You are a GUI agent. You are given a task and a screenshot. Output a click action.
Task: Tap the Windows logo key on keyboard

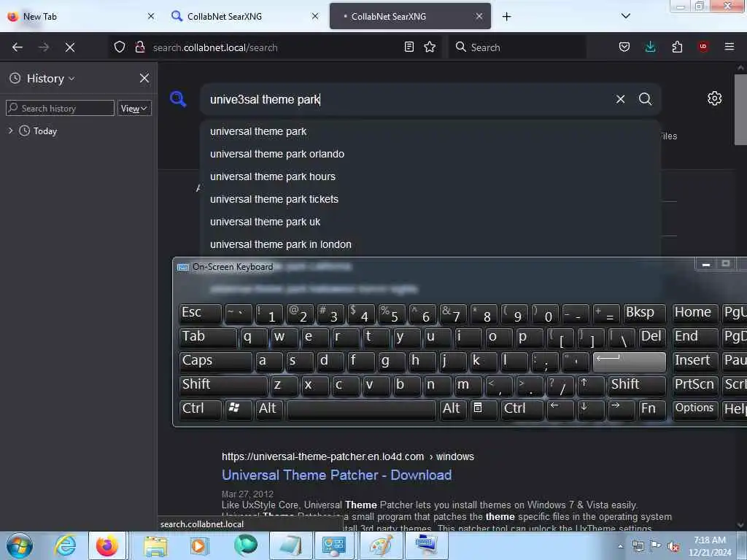pos(239,410)
